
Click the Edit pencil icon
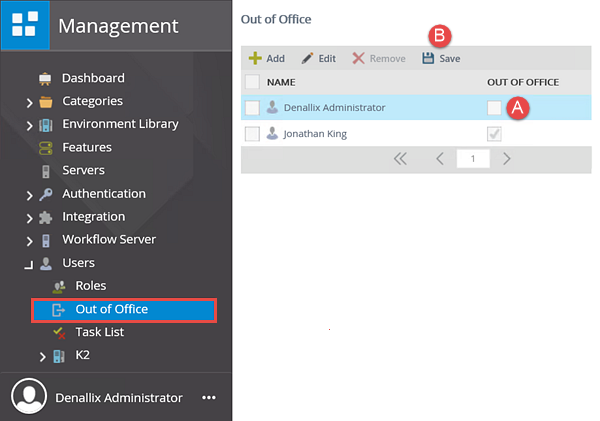tap(307, 59)
